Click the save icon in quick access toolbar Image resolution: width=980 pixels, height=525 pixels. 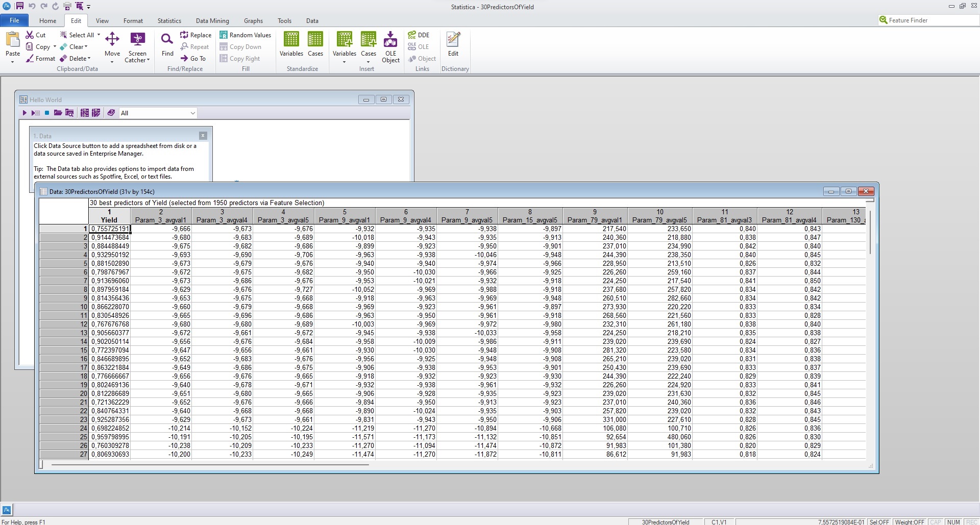[19, 6]
